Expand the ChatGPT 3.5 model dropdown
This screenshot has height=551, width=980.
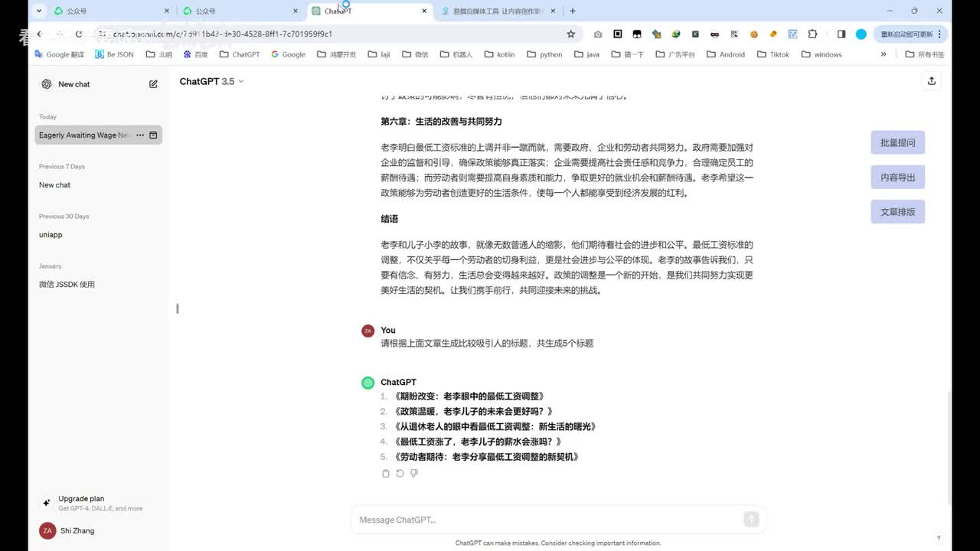pos(211,81)
